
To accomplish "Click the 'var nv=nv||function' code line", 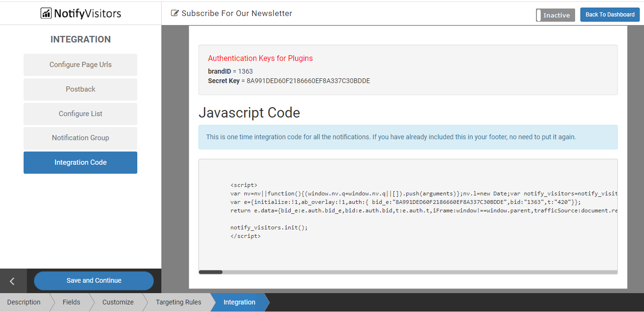I will point(424,194).
